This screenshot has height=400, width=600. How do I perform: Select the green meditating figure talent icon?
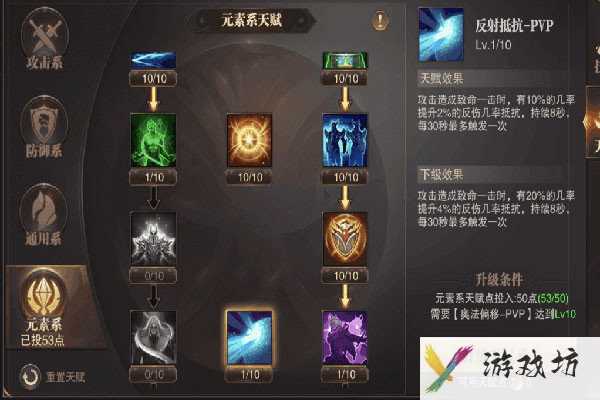point(153,140)
